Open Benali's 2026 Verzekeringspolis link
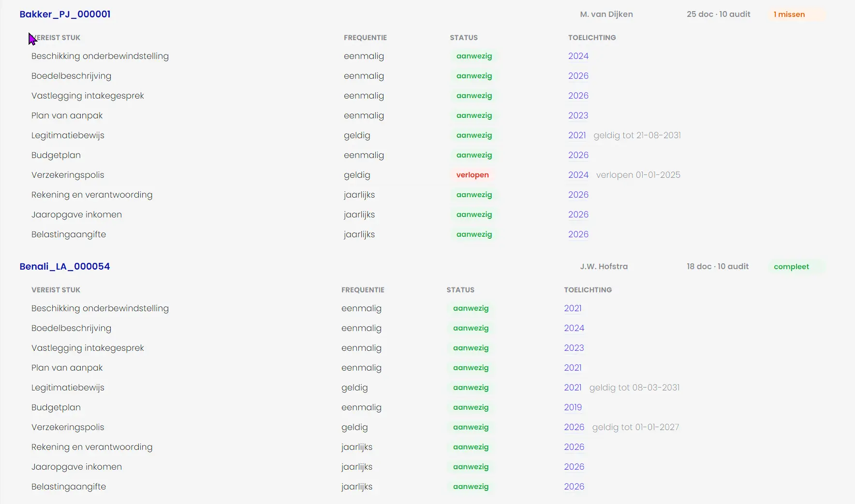Viewport: 855px width, 504px height. tap(574, 427)
